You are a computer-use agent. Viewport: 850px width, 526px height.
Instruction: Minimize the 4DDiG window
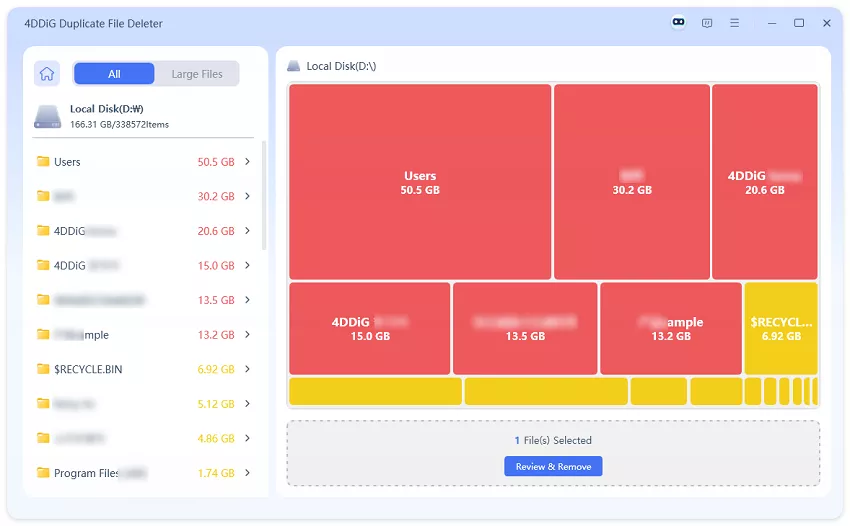pos(771,23)
